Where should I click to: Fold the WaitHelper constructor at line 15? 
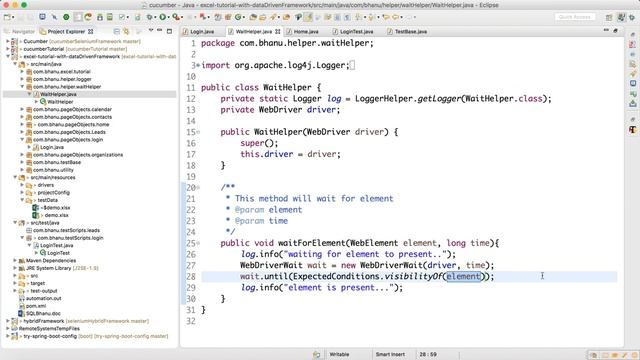(x=198, y=132)
